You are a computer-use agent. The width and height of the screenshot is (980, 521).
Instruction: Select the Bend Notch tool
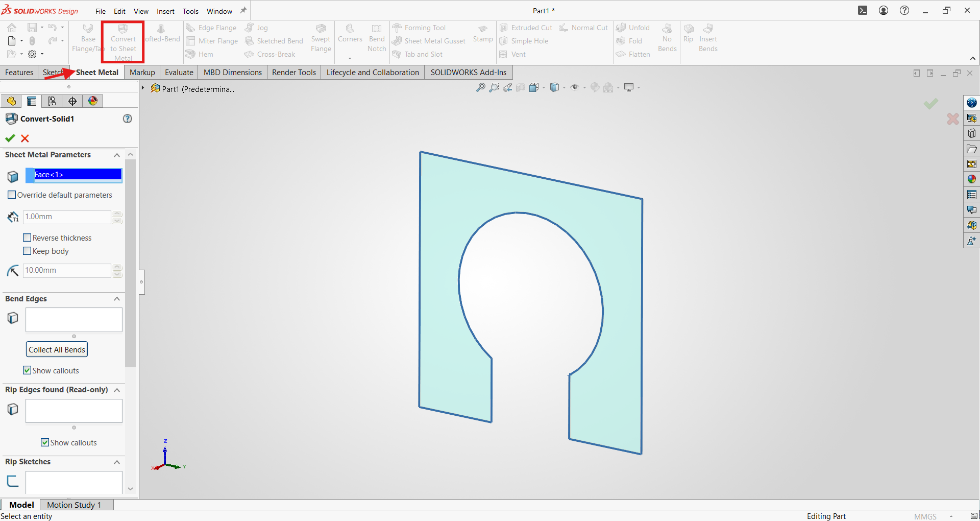[x=377, y=38]
